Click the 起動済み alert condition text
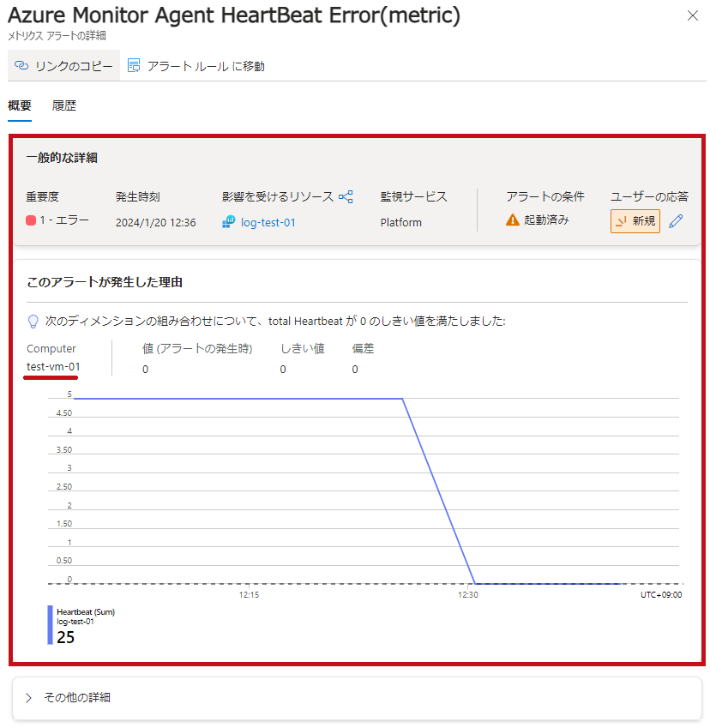This screenshot has width=710, height=728. (x=546, y=220)
